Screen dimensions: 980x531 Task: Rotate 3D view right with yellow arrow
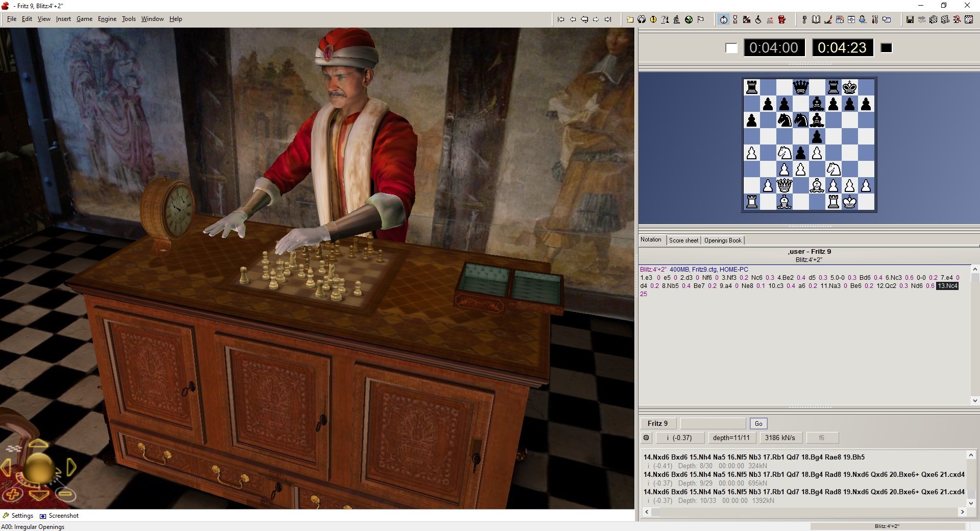[x=71, y=467]
